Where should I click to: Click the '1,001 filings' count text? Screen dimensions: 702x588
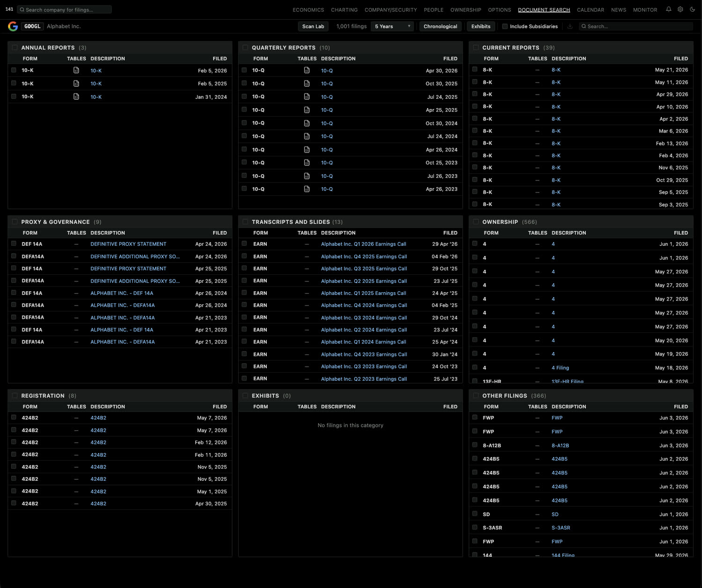coord(351,26)
